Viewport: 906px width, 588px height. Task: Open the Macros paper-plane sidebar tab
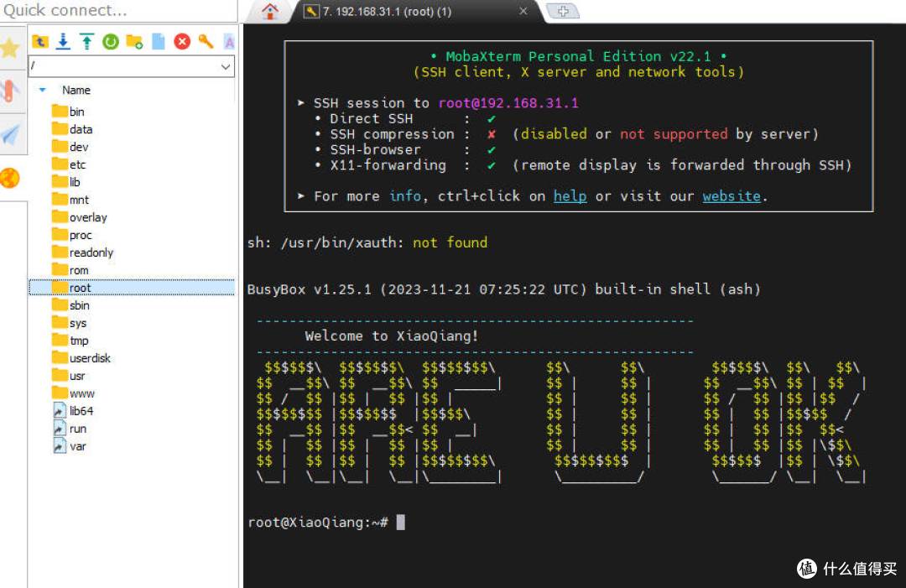click(x=10, y=134)
